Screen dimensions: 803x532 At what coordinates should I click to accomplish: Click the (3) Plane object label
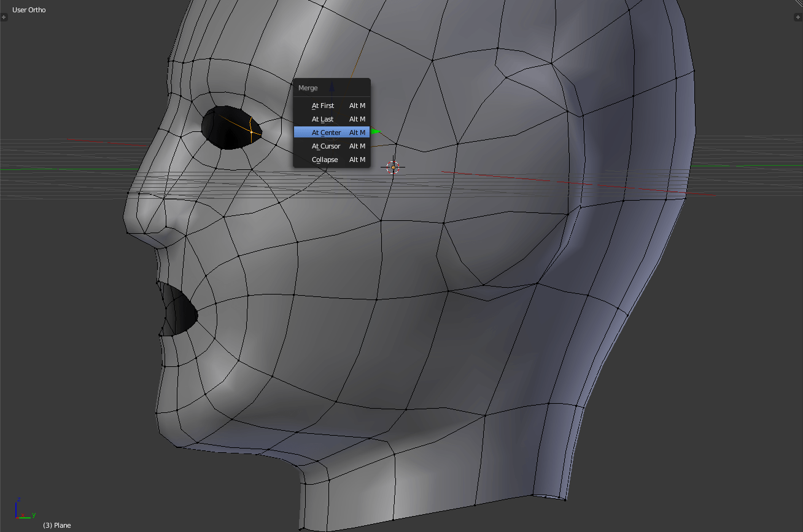tap(56, 525)
